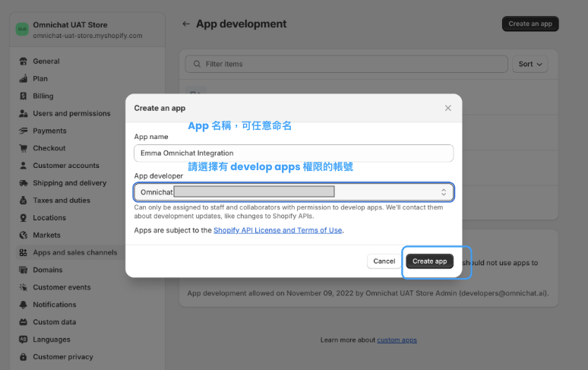Select Locations in settings menu
Screen dimensions: 588x370
pos(49,218)
